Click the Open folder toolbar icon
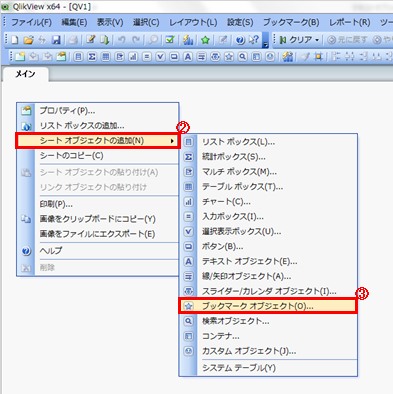 point(29,40)
